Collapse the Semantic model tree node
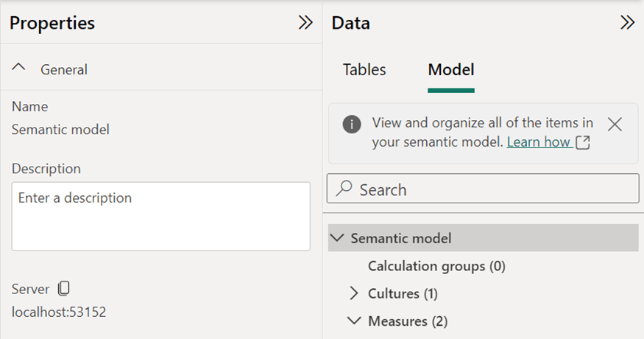Image resolution: width=644 pixels, height=339 pixels. coord(338,238)
